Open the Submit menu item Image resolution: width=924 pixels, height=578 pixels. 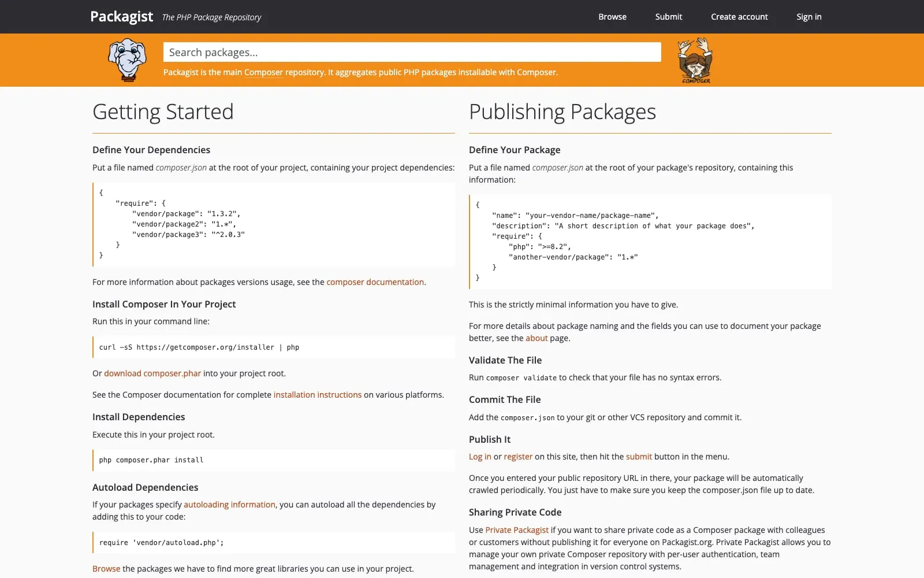coord(668,17)
